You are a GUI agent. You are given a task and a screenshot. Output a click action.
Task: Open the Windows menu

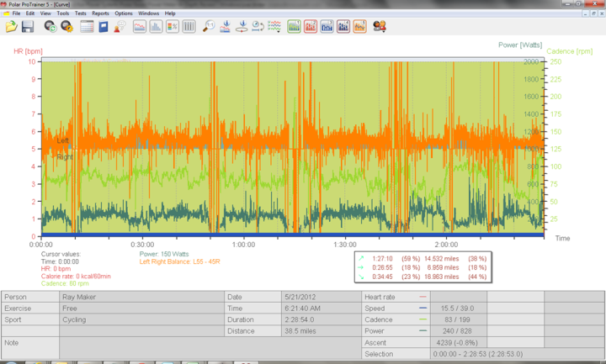pos(149,13)
